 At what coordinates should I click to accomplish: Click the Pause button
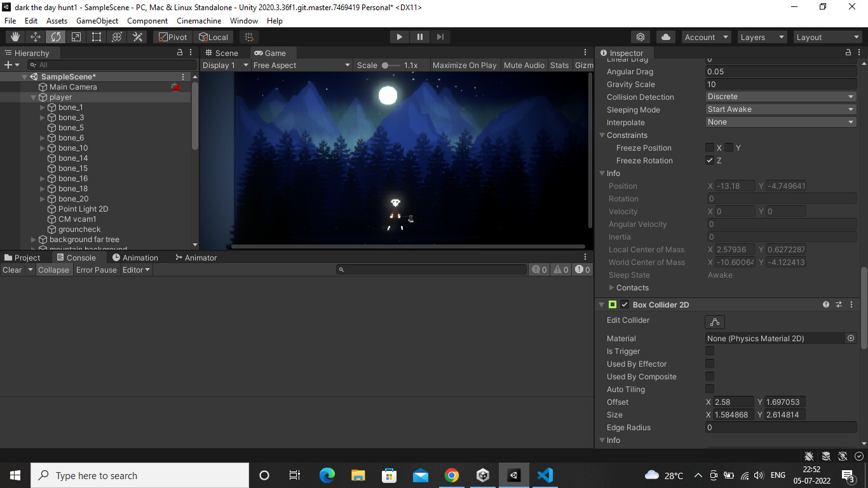[x=419, y=37]
